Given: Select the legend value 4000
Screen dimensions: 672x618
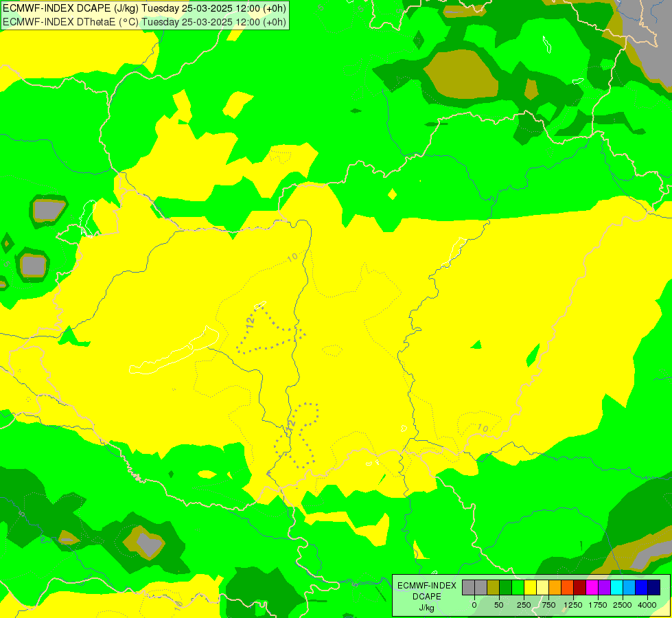Looking at the screenshot, I should 647,605.
